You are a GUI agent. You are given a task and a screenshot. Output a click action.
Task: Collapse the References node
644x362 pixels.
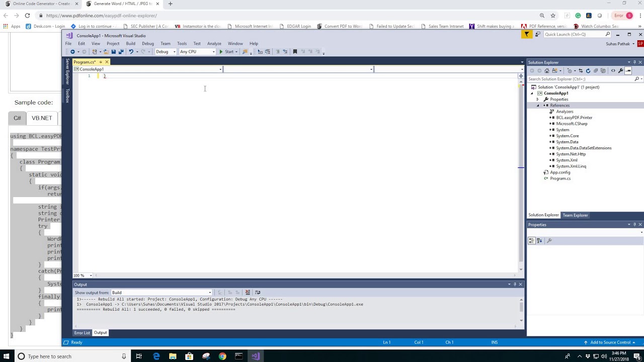pos(537,106)
